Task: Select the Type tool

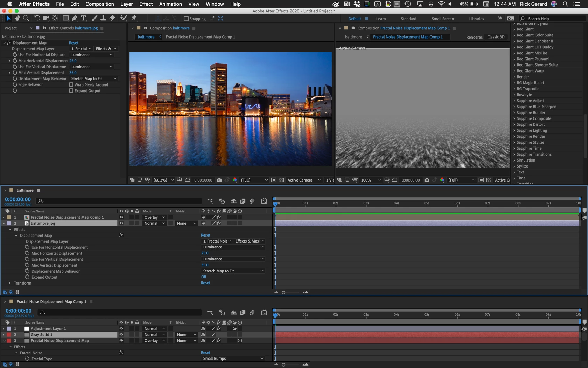Action: pyautogui.click(x=83, y=18)
